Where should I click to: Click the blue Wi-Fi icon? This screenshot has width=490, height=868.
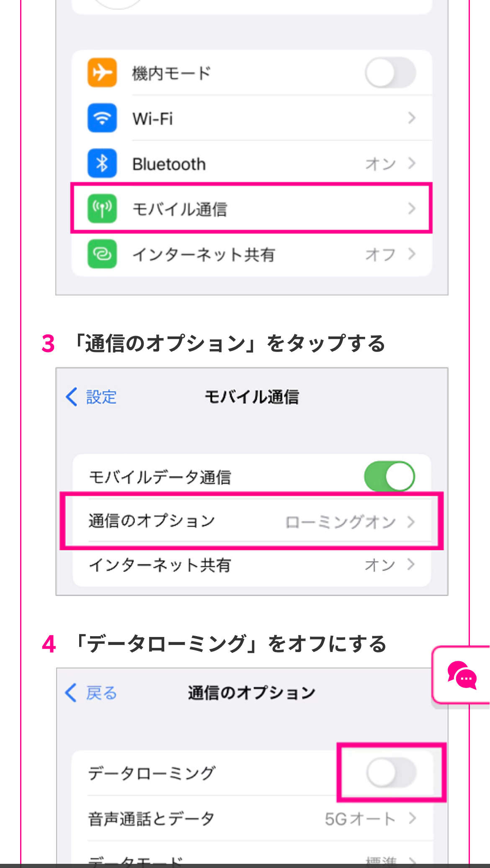click(x=102, y=118)
